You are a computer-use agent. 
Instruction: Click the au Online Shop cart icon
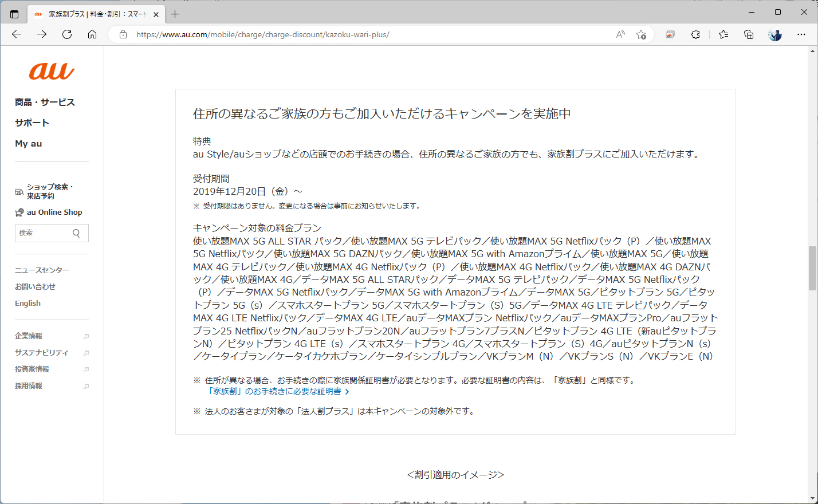tap(18, 212)
